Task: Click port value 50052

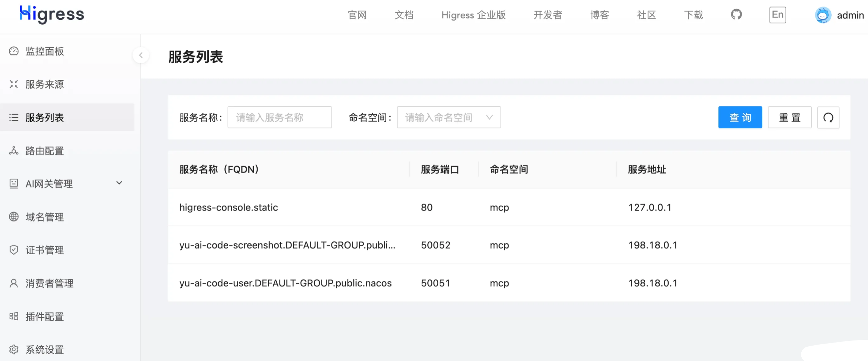Action: [x=436, y=245]
